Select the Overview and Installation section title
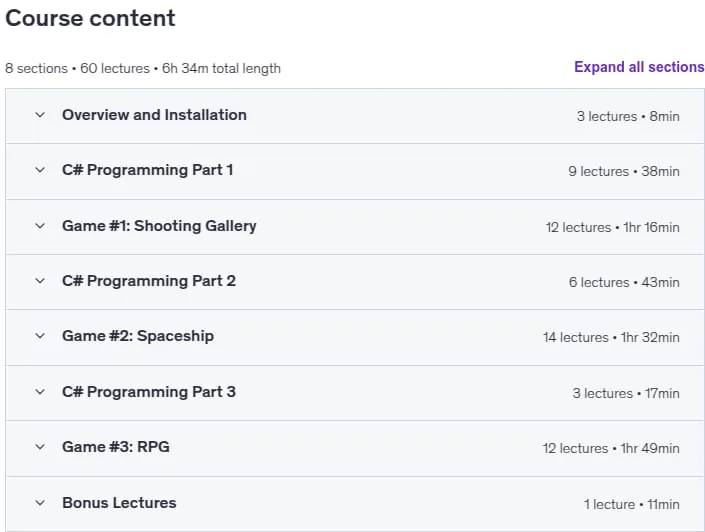 click(154, 115)
